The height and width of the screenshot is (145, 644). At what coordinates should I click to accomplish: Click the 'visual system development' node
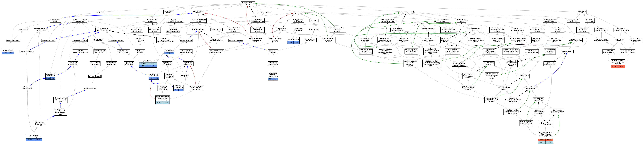(95, 64)
